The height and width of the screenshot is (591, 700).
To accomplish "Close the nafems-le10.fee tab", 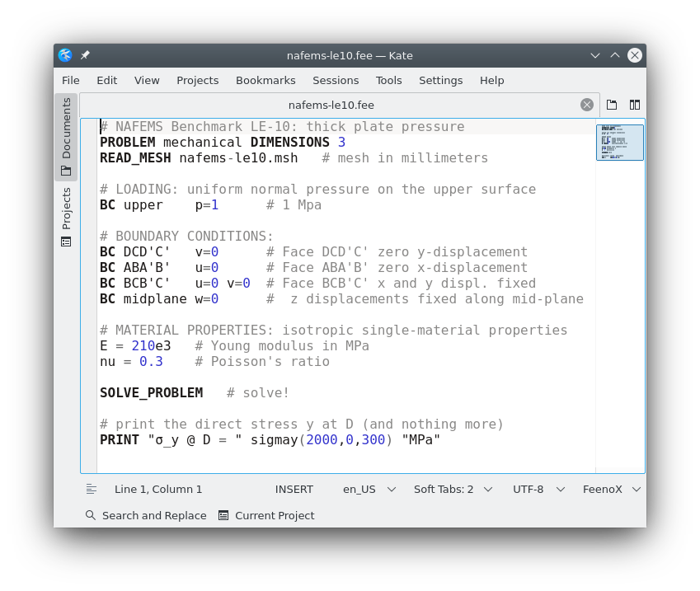I will pos(586,105).
